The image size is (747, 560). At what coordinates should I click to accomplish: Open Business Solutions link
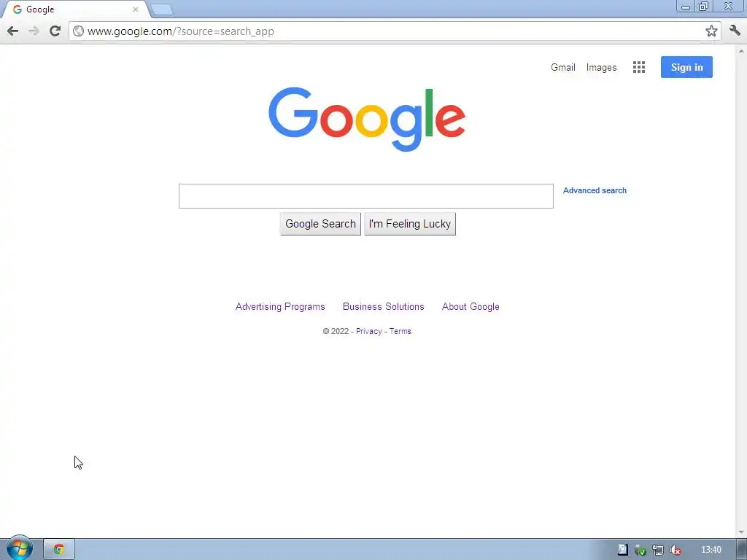pyautogui.click(x=384, y=307)
